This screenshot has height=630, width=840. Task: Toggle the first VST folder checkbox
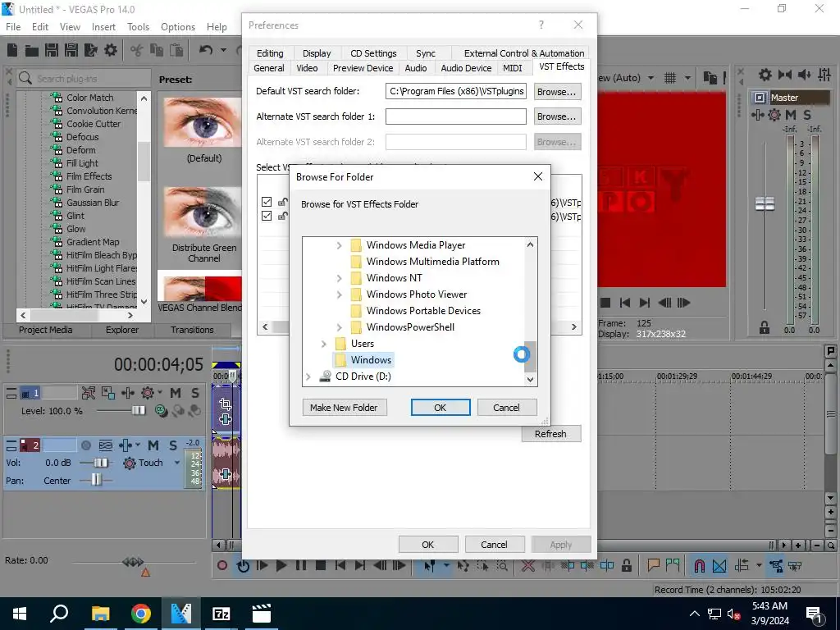click(x=267, y=202)
